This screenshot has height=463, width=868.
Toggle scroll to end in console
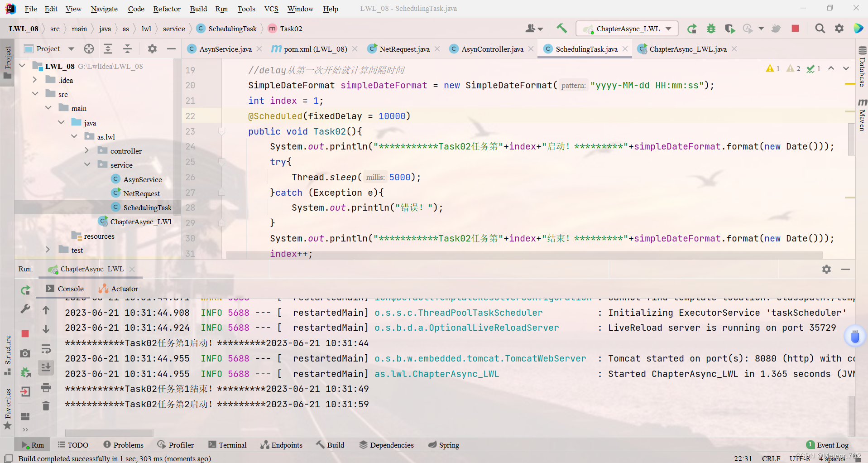click(x=46, y=367)
